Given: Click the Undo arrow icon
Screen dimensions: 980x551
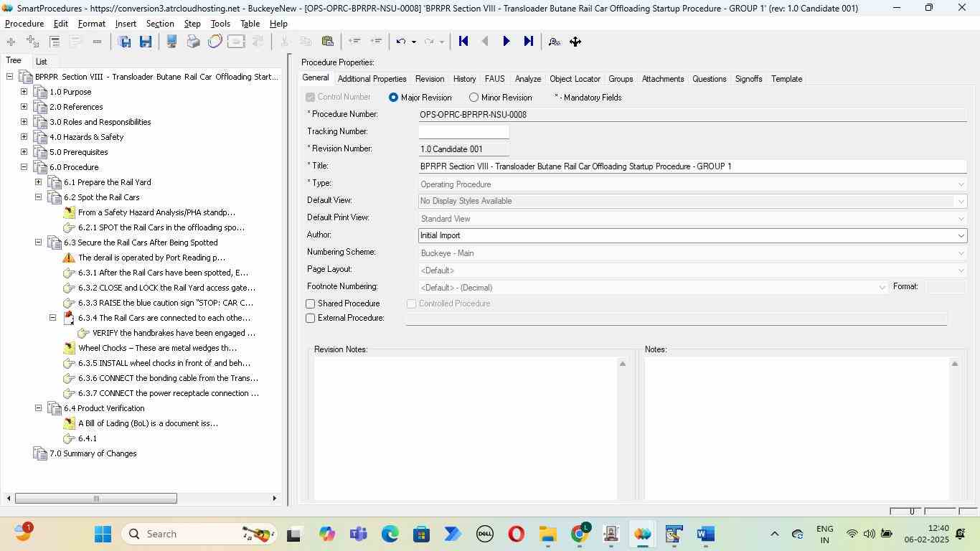Looking at the screenshot, I should (401, 42).
